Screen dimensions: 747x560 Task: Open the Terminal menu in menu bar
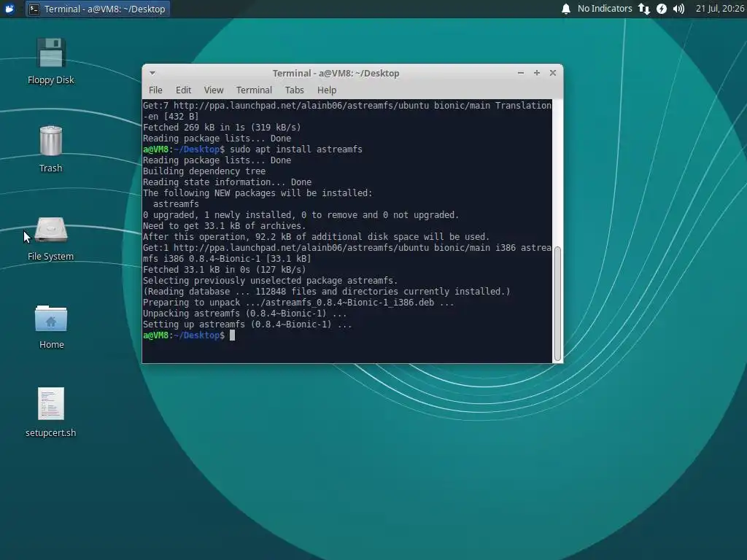pos(254,90)
